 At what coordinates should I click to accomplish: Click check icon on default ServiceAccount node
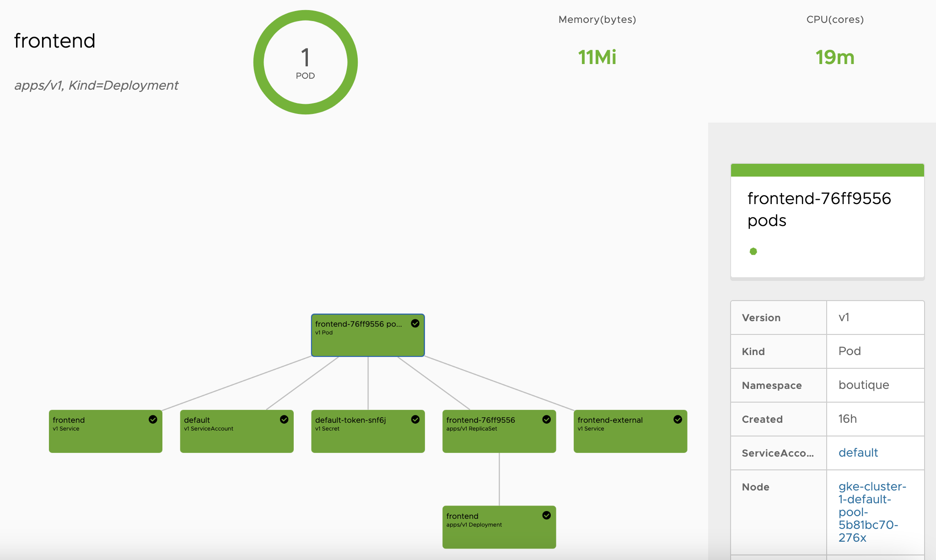(284, 420)
